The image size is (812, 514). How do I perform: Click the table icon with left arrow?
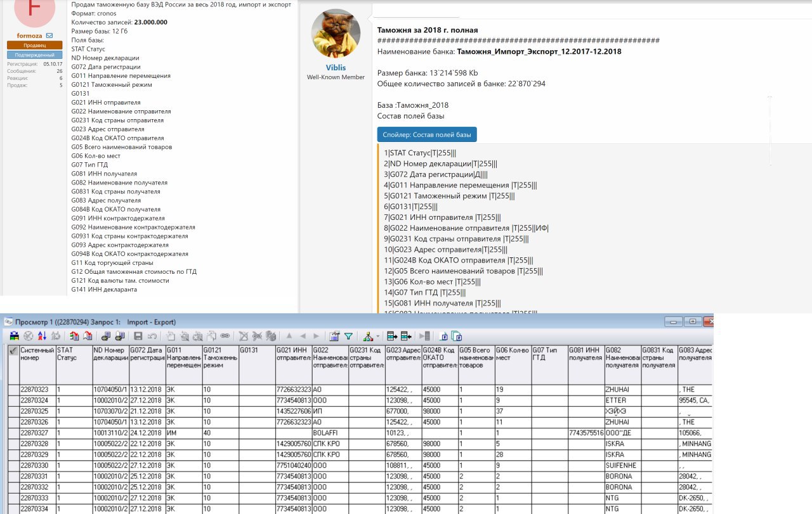[x=406, y=336]
